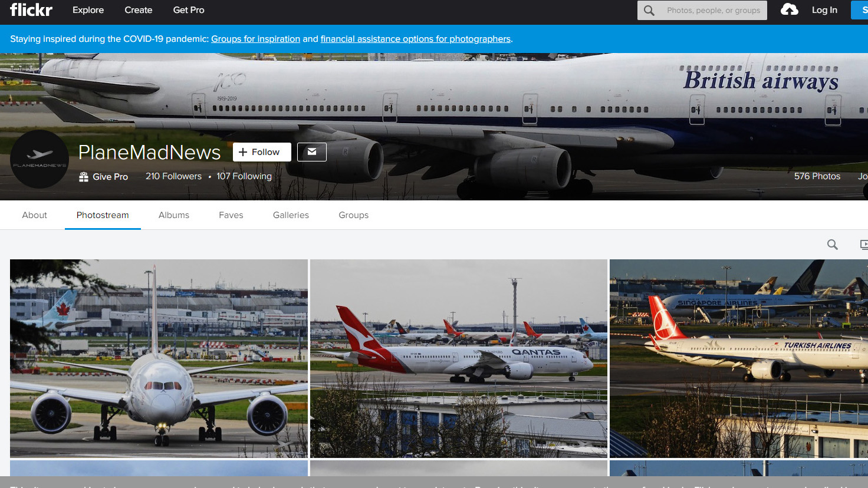Send message via envelope icon button
Screen dimensions: 868x488
click(x=312, y=152)
